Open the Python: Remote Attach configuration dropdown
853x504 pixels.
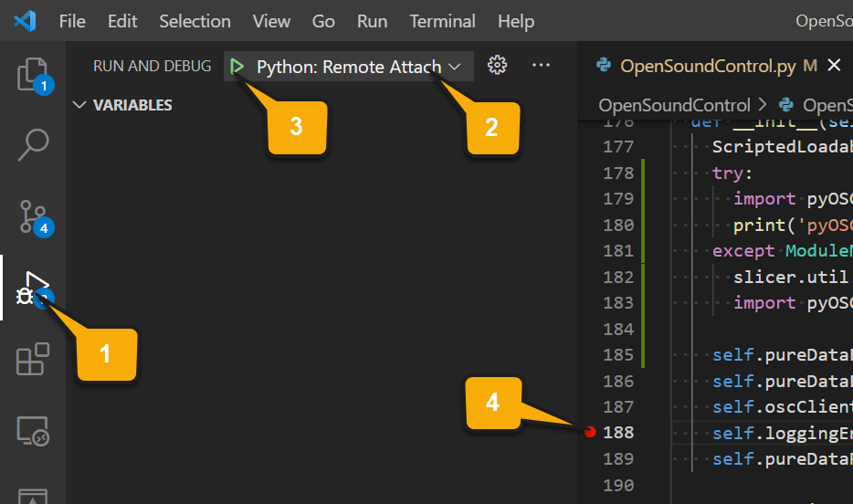359,67
